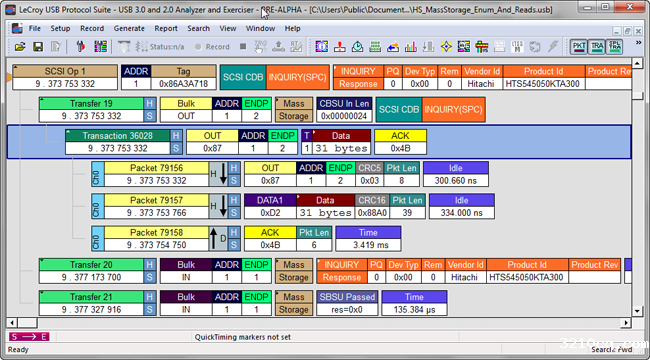Image resolution: width=650 pixels, height=360 pixels.
Task: Save the trace with floppy disk icon
Action: [38, 47]
